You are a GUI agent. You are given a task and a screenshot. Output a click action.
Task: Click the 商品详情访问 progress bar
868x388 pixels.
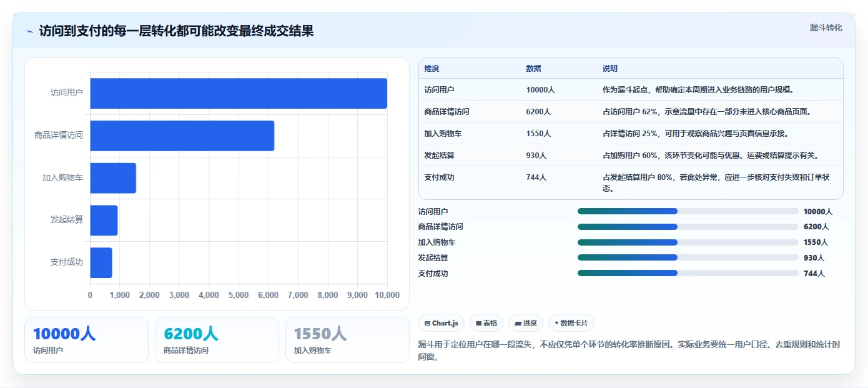pos(688,227)
